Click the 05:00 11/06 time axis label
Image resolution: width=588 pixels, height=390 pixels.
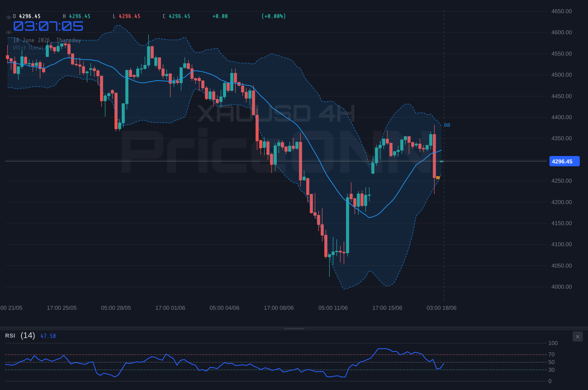(333, 308)
